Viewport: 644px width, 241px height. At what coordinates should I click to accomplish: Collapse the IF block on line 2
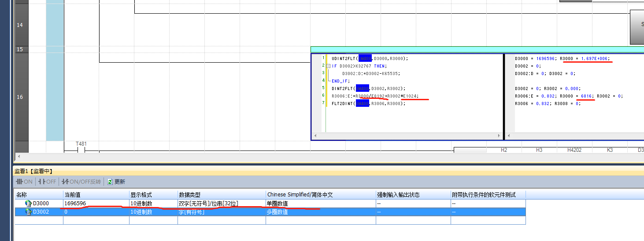click(329, 66)
